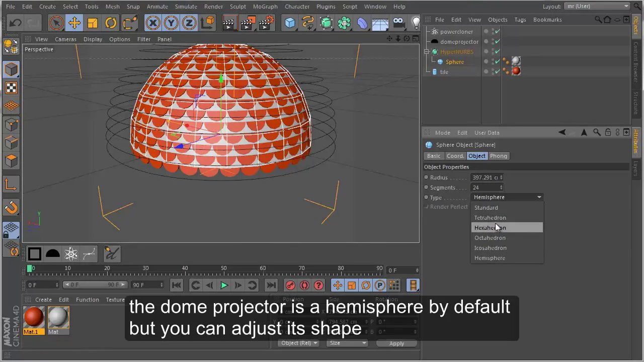Choose Icosahedron from the Type list
The height and width of the screenshot is (362, 644).
(490, 248)
